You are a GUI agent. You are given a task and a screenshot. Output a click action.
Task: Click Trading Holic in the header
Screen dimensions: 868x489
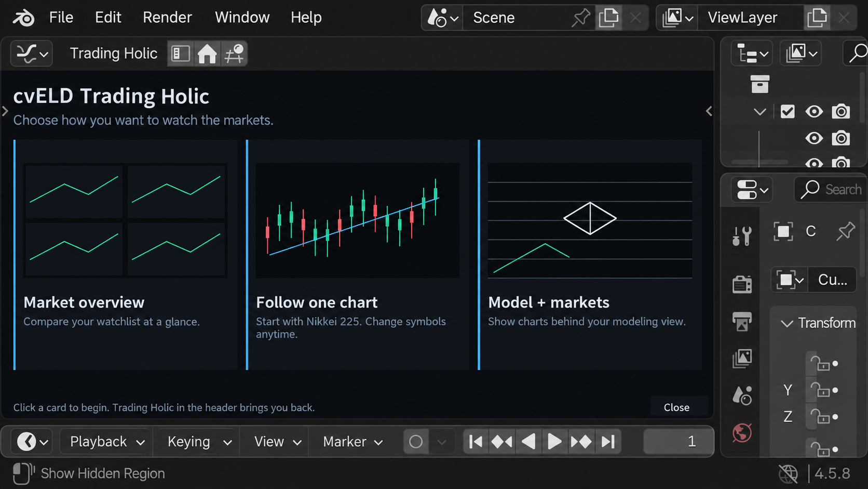click(114, 54)
